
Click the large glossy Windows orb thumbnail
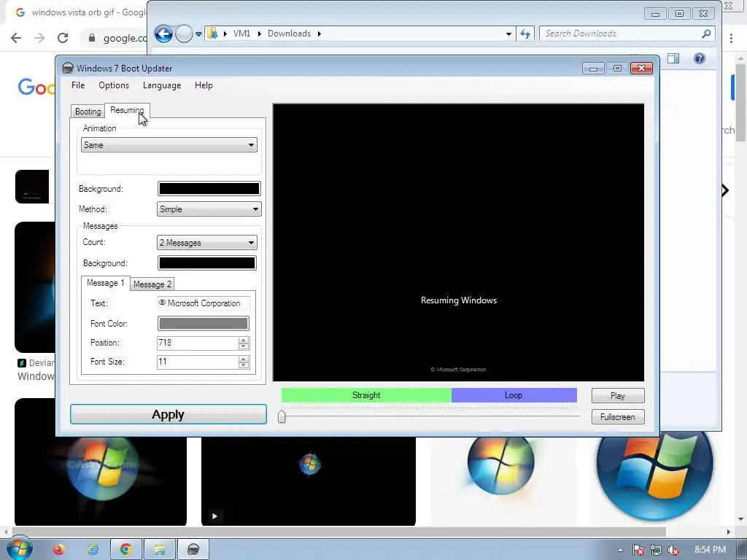click(x=654, y=476)
